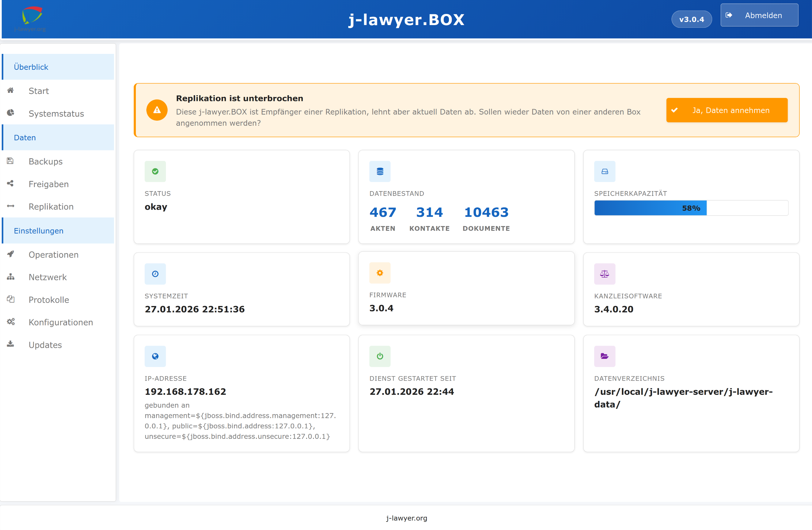Click the download icon beside Updates
Viewport: 812px width, 530px height.
click(x=11, y=344)
